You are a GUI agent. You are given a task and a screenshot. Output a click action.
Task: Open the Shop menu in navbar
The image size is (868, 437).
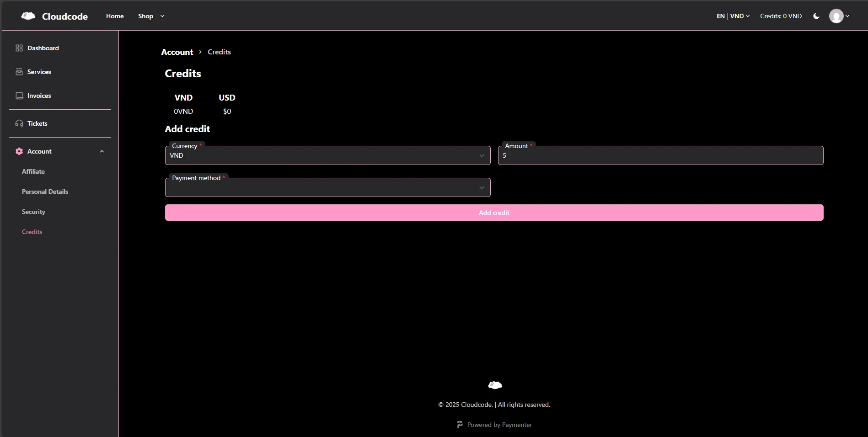point(151,16)
